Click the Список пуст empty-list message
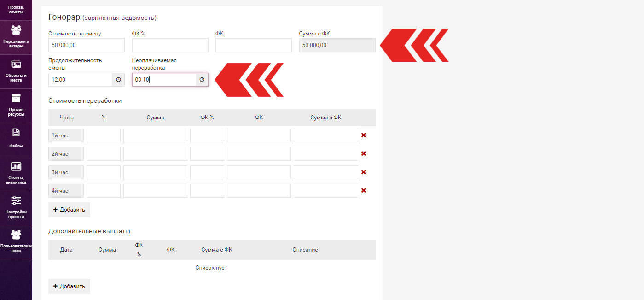 [211, 268]
